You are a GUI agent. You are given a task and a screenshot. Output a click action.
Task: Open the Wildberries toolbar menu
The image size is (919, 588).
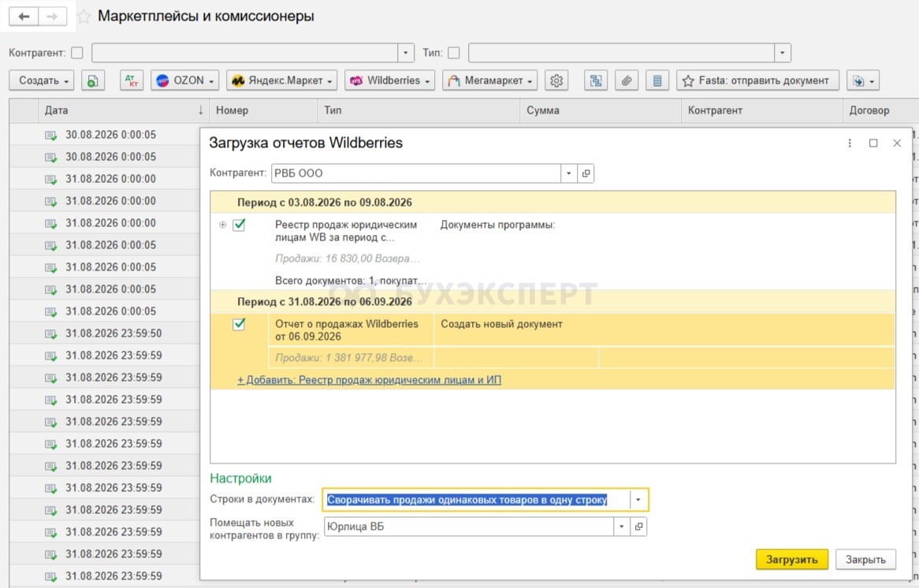(x=390, y=80)
